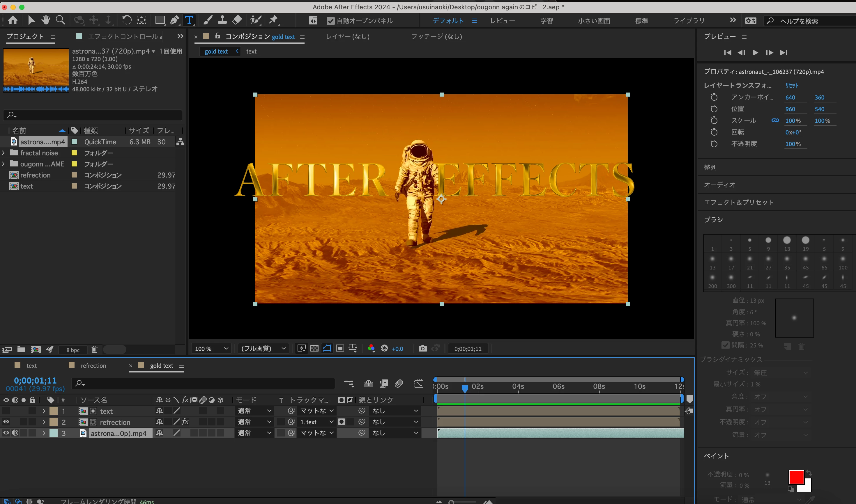Toggle the 自動オープンパネル checkbox
Screen dimensions: 856x504
point(330,21)
